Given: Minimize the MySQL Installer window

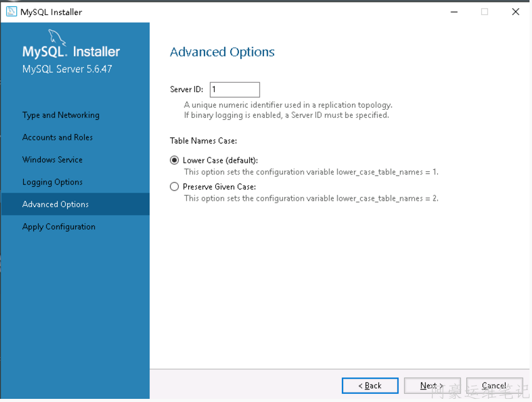Looking at the screenshot, I should click(454, 12).
